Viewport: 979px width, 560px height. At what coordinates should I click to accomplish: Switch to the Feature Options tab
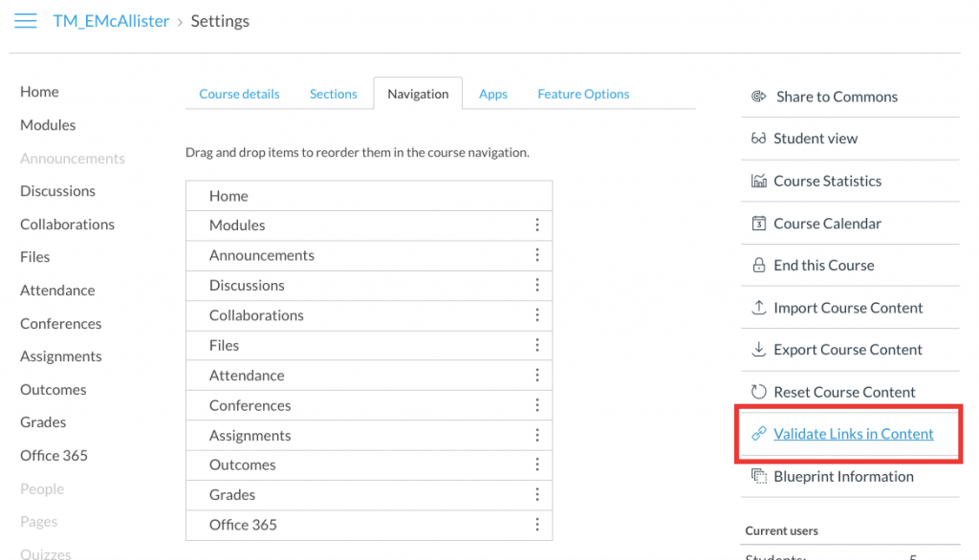[583, 94]
